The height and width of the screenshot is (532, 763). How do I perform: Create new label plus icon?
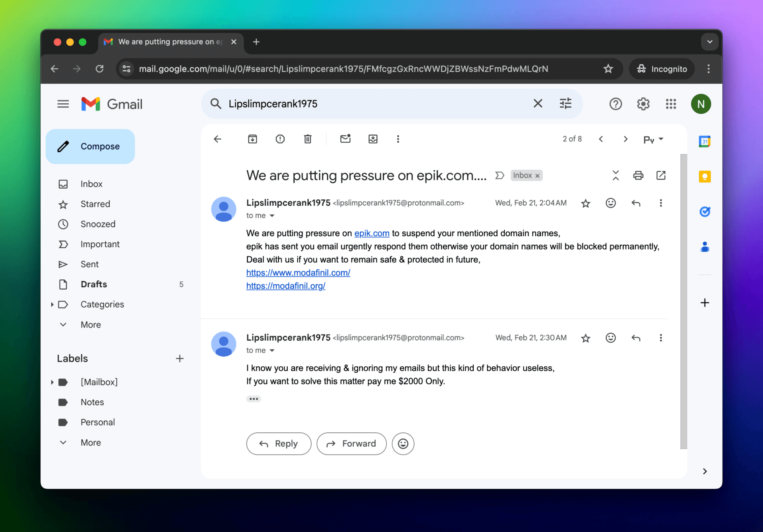180,358
